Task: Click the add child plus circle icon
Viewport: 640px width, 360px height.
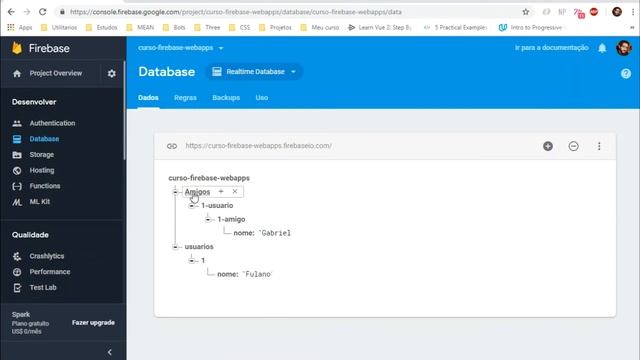Action: pos(548,146)
